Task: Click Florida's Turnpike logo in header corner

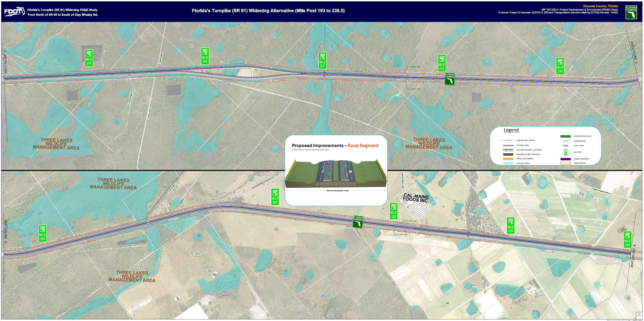Action: pyautogui.click(x=631, y=12)
